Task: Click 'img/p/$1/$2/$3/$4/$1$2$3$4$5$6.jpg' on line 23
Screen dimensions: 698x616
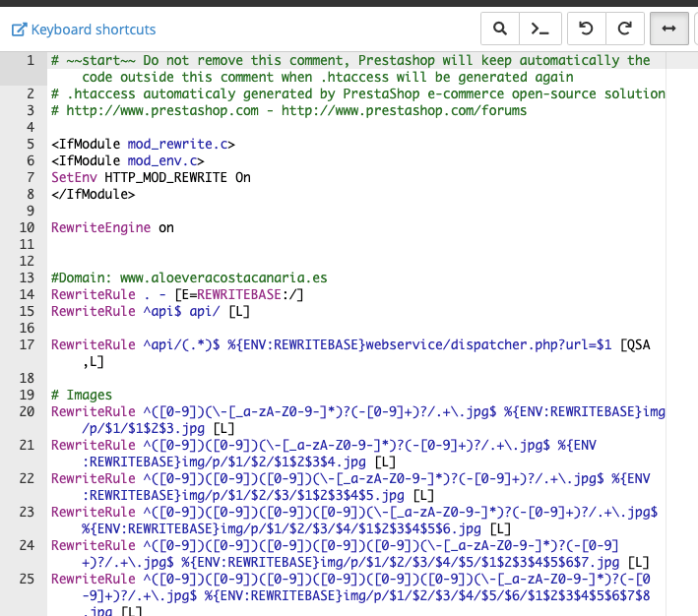Action: coord(350,528)
